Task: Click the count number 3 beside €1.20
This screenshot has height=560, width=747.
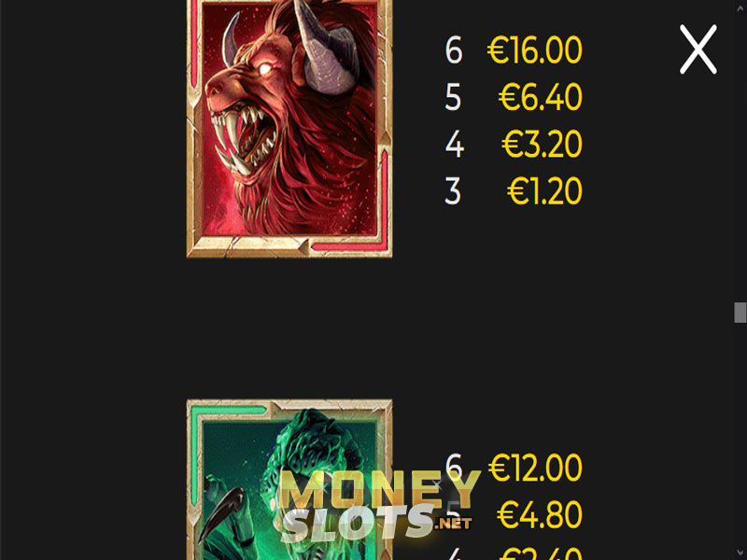Action: pos(453,192)
